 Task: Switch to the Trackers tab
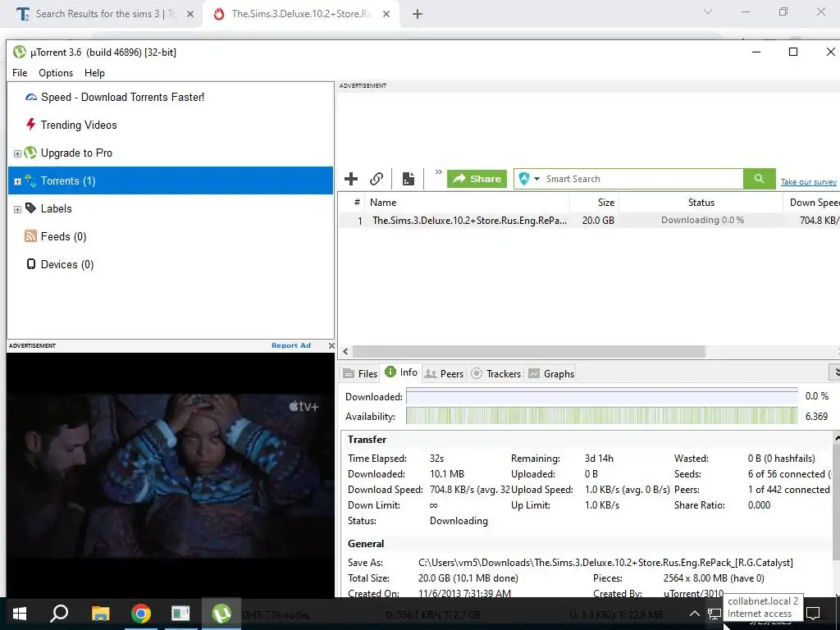click(x=495, y=373)
